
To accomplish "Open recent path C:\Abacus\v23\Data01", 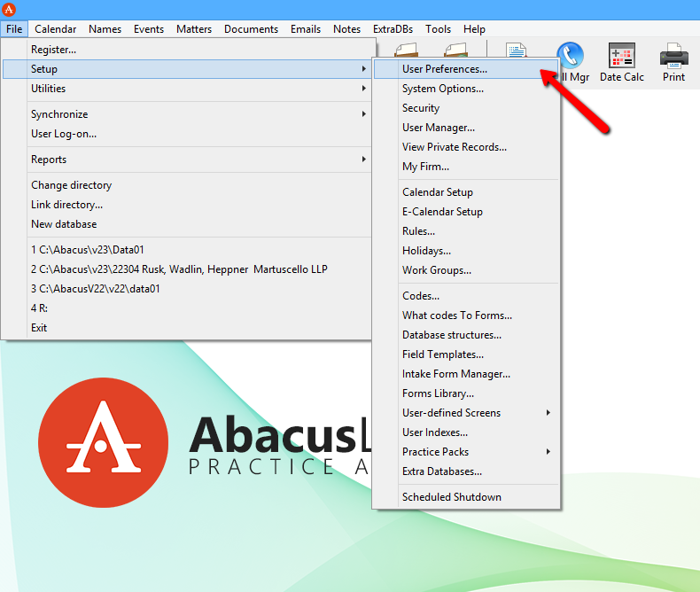I will pyautogui.click(x=188, y=250).
